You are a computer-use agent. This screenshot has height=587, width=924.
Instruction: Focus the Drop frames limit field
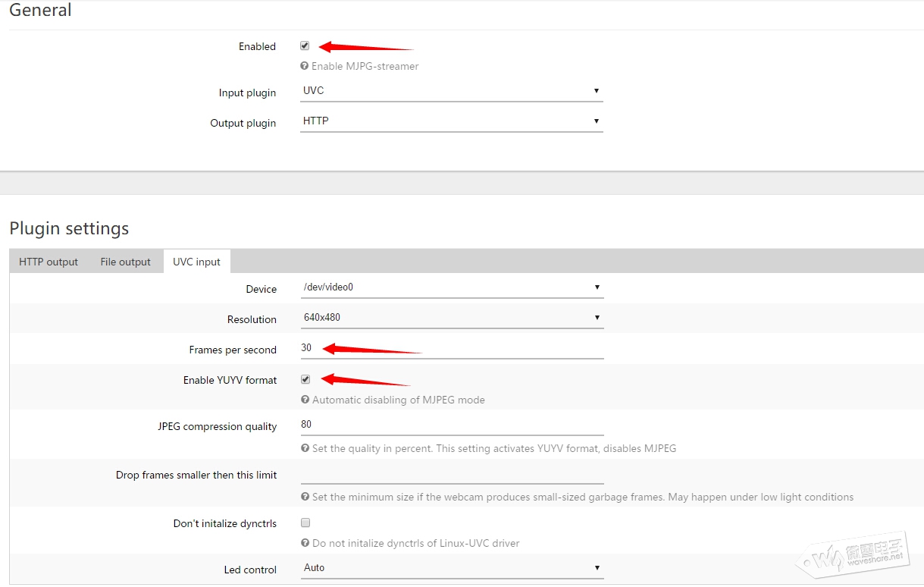[452, 474]
